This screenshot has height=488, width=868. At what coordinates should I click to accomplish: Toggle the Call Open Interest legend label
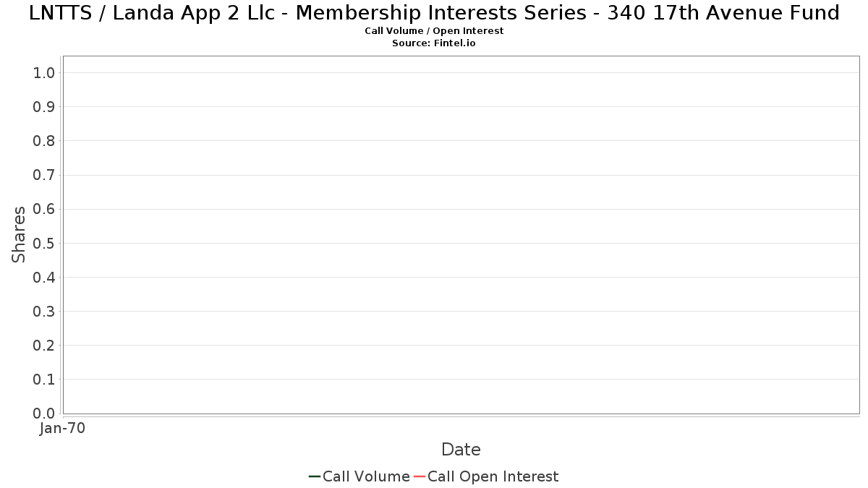coord(493,476)
